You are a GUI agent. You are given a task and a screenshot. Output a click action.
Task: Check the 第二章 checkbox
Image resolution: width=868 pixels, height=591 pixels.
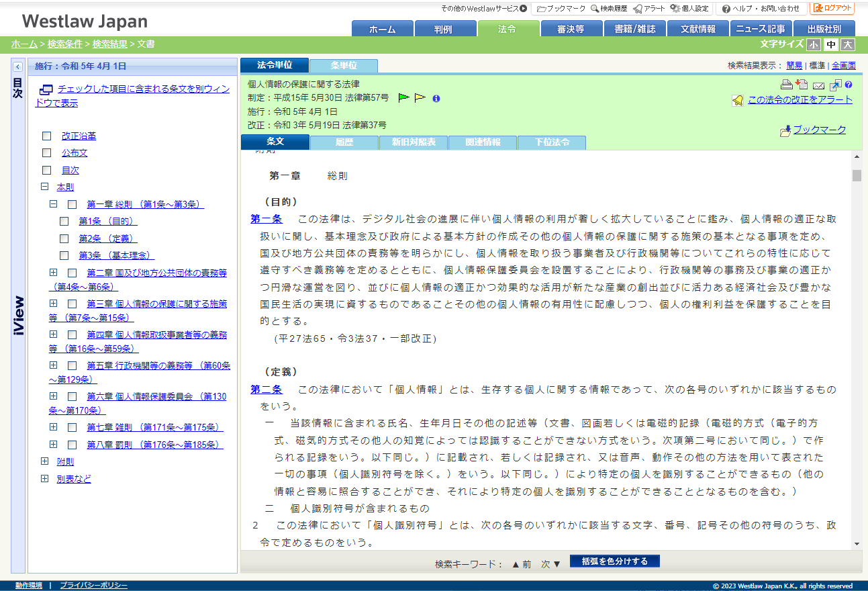tap(72, 273)
